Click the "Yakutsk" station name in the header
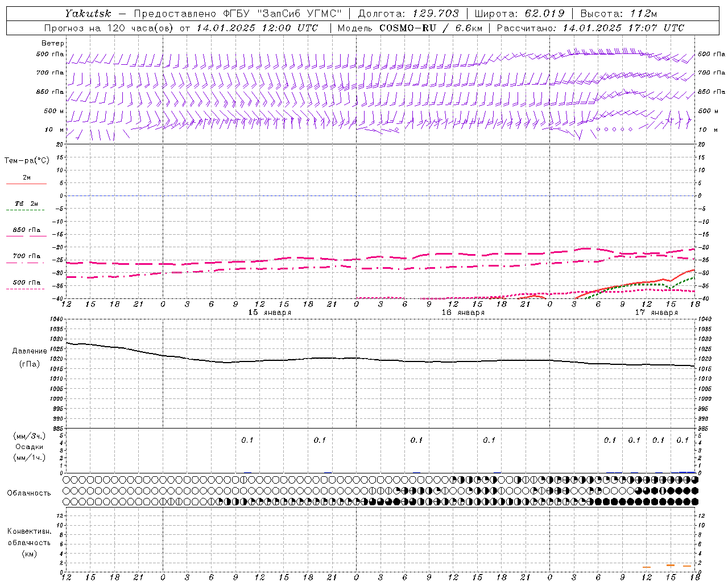Image resolution: width=728 pixels, height=582 pixels. tap(88, 13)
